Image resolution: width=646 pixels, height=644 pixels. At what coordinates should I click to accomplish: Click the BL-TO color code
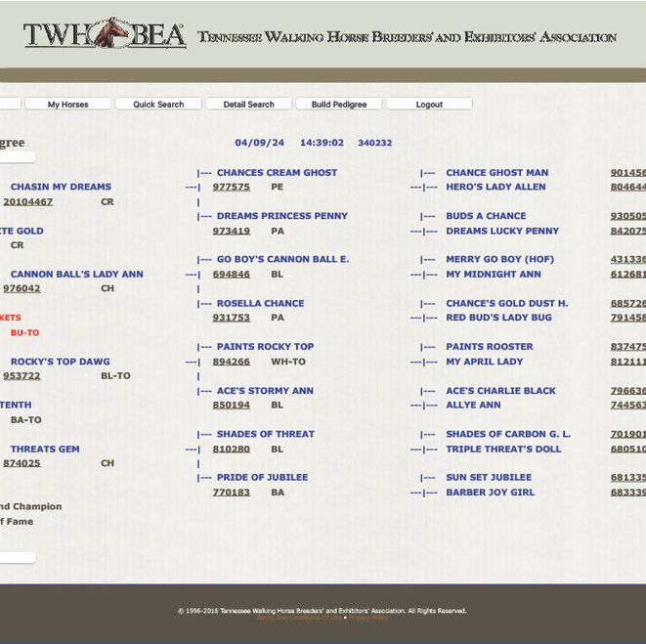point(115,376)
